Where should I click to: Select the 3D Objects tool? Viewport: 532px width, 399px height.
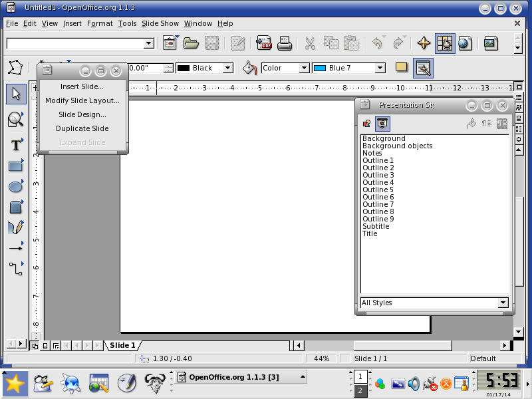[x=15, y=207]
